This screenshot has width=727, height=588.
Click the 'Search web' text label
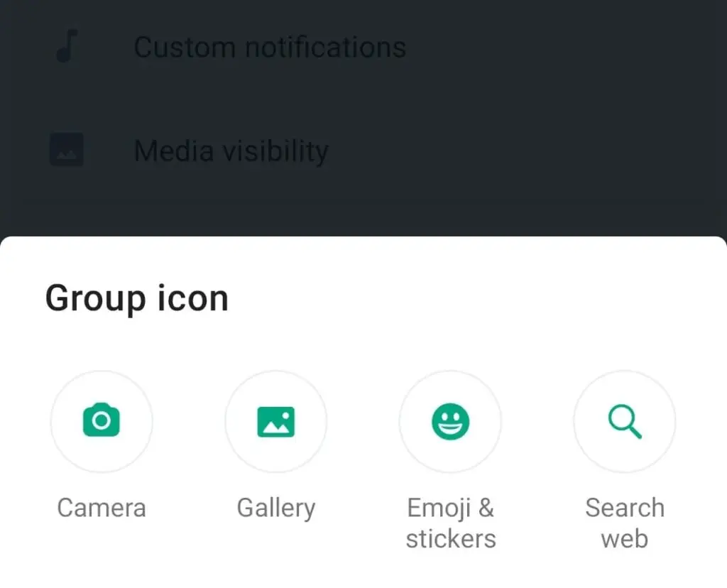click(625, 523)
